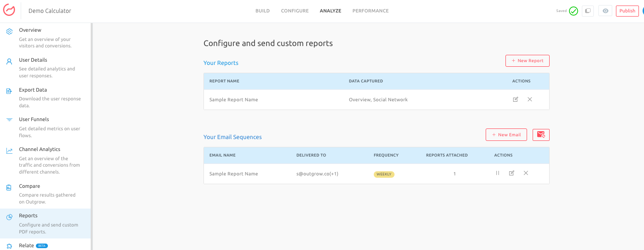Open the Overview section
644x250 pixels.
pyautogui.click(x=45, y=38)
